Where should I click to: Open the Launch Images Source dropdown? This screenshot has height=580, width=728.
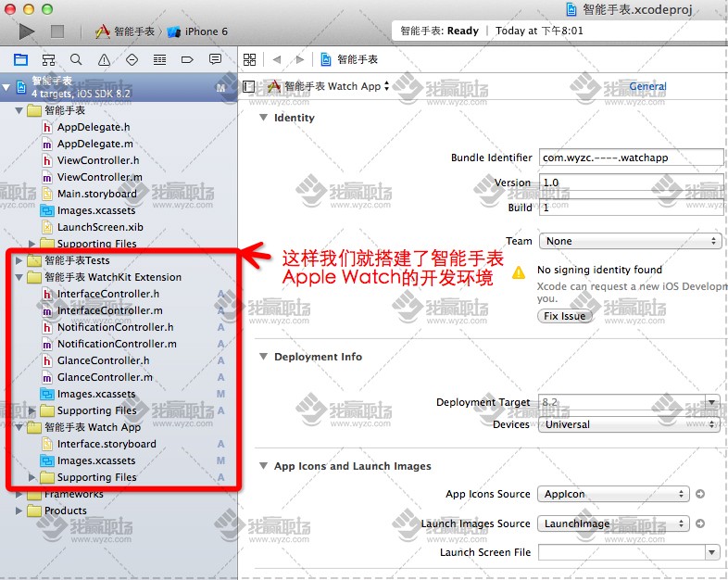tap(613, 523)
